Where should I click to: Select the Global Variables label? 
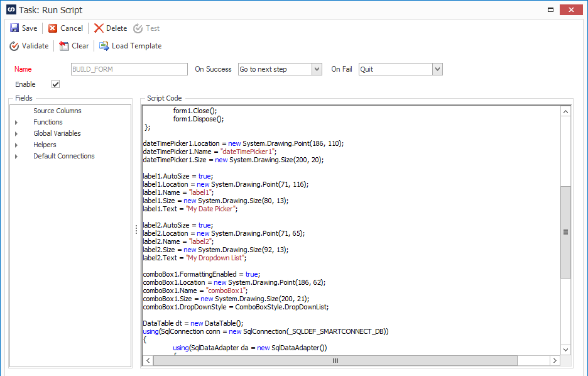click(57, 133)
